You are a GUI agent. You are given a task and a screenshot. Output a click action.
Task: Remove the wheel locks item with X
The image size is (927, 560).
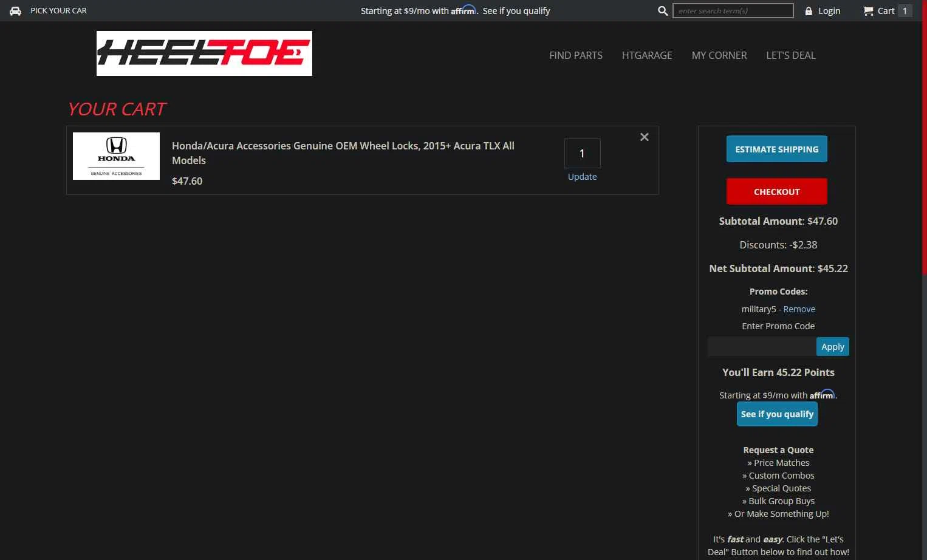coord(645,137)
